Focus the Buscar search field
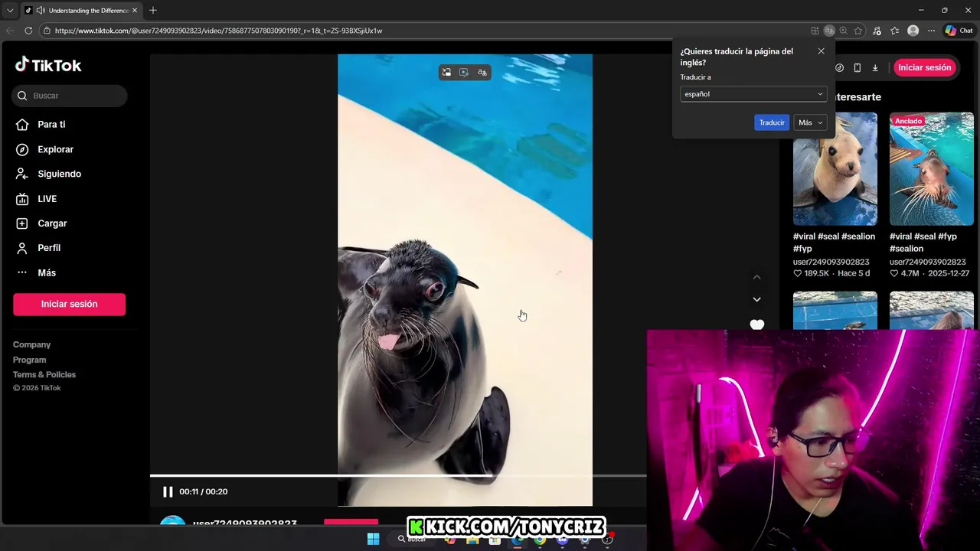This screenshot has width=980, height=551. click(69, 96)
